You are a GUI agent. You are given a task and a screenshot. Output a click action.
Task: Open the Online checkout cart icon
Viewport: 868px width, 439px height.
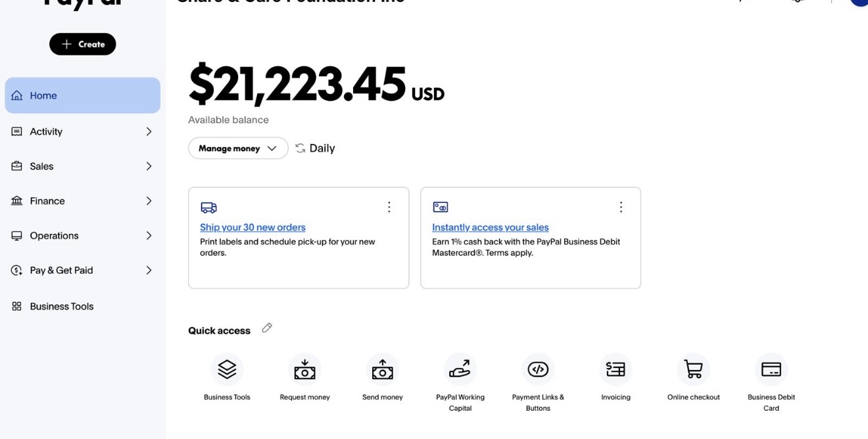coord(693,370)
